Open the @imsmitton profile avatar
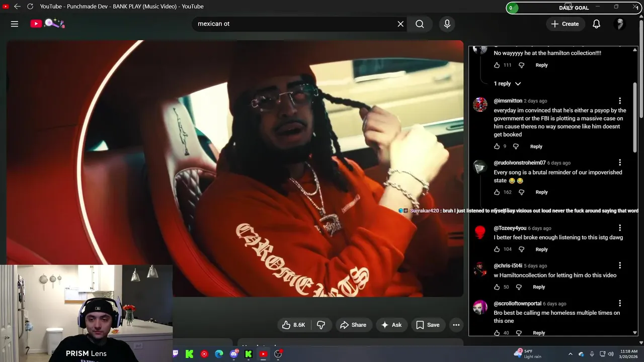 point(480,105)
